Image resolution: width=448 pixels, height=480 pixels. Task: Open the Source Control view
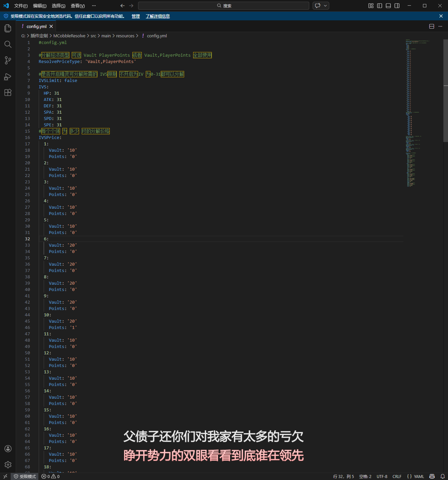point(8,60)
